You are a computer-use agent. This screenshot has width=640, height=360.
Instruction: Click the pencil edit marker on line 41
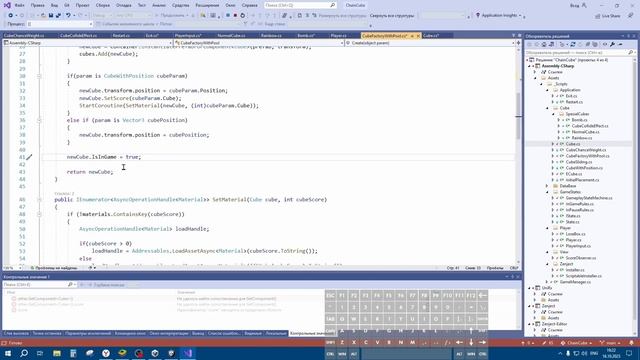29,157
